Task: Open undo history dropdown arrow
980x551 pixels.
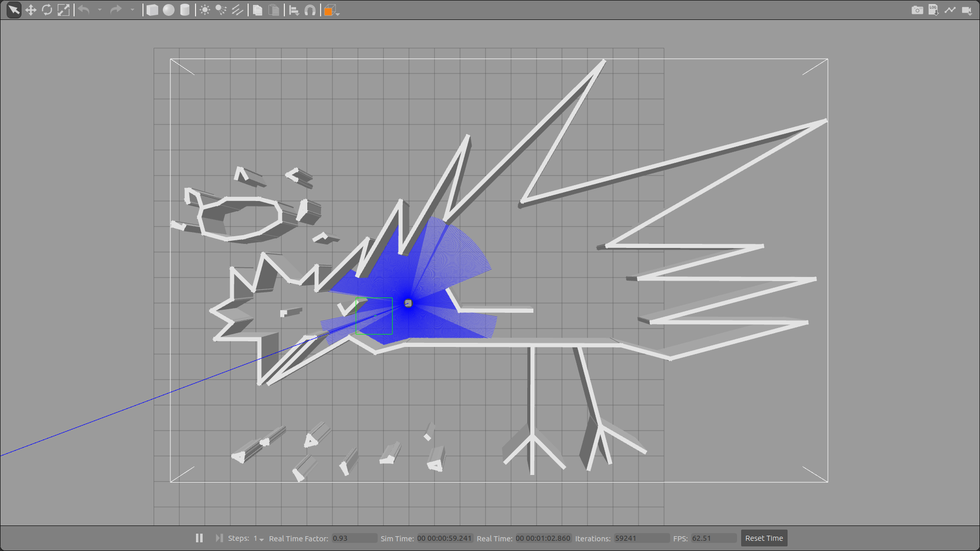Action: pos(100,10)
